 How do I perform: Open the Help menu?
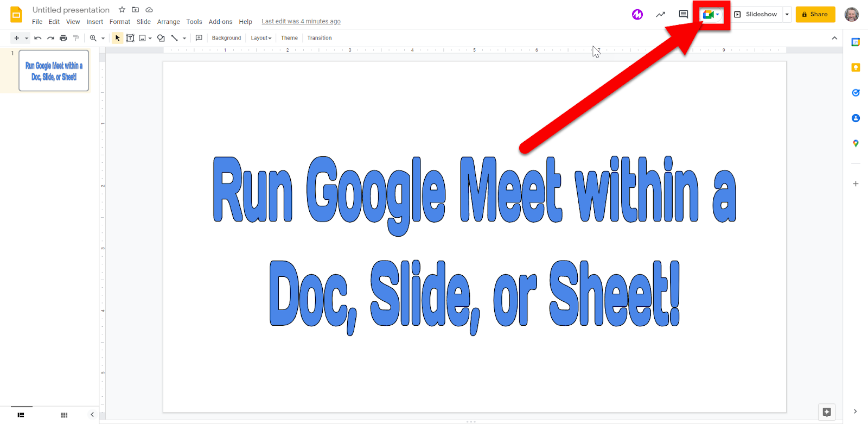[x=246, y=22]
